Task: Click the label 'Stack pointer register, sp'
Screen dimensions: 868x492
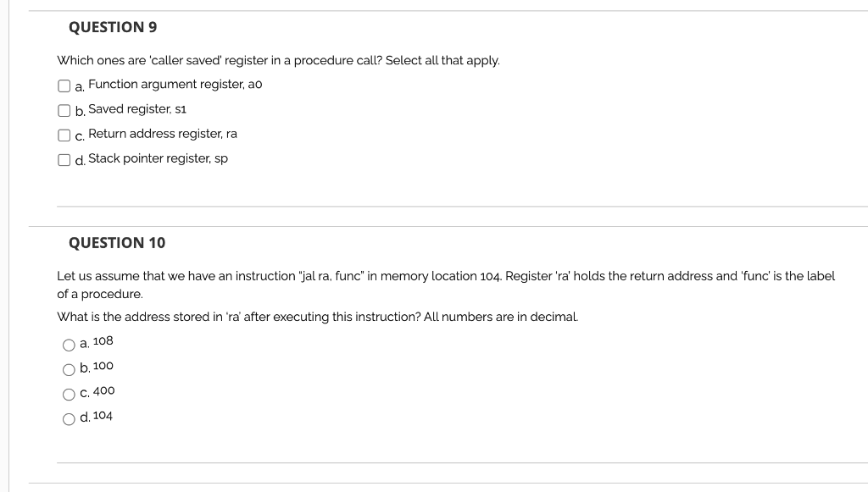Action: click(x=159, y=158)
